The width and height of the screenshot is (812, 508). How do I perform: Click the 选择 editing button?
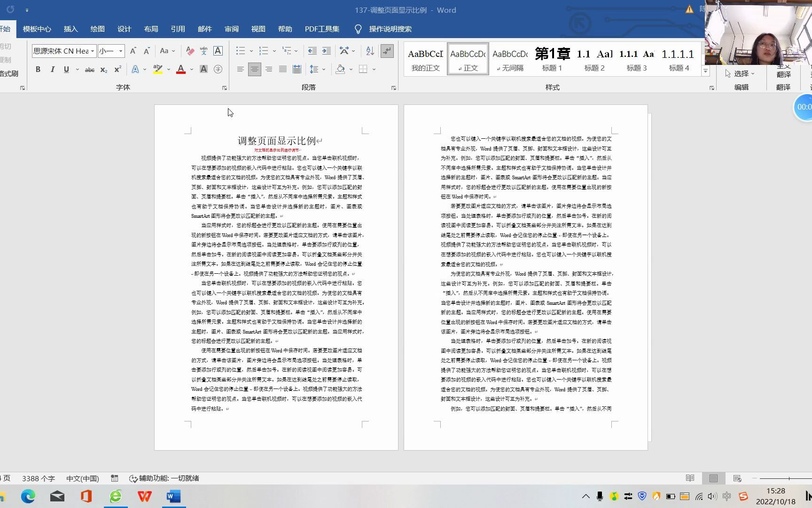click(740, 73)
